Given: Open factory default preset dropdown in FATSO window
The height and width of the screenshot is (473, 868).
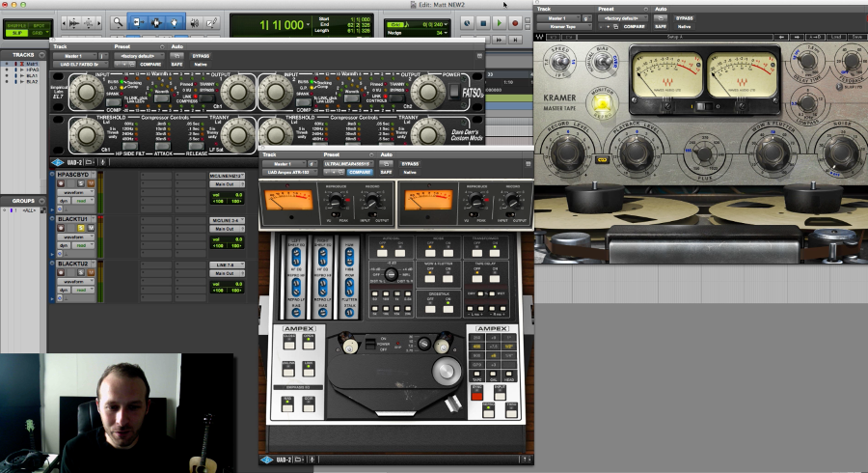Looking at the screenshot, I should (139, 56).
